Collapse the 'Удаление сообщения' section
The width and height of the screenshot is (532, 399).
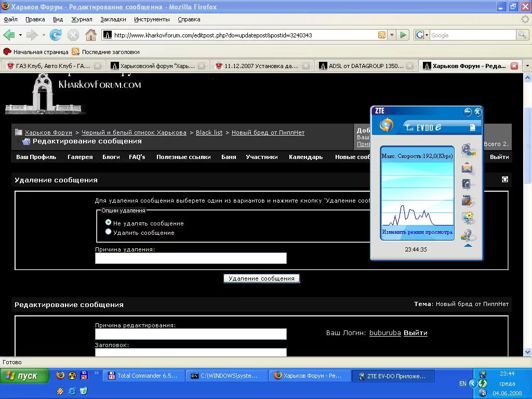pos(504,179)
